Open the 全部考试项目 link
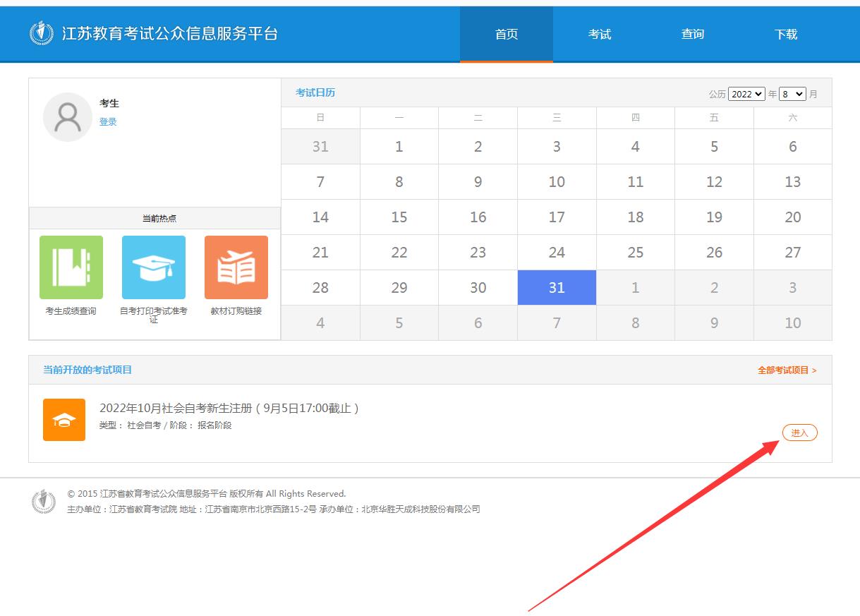 (x=787, y=370)
